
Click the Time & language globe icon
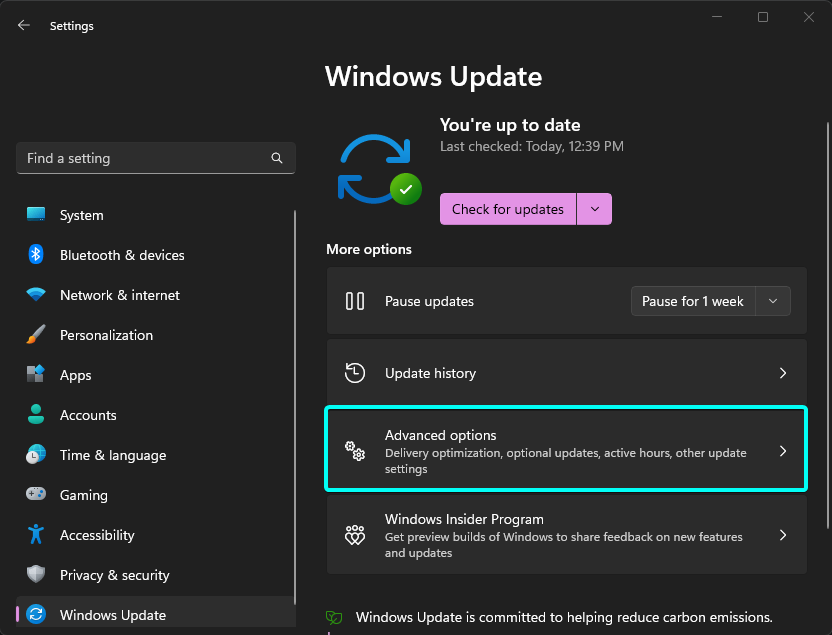[36, 455]
